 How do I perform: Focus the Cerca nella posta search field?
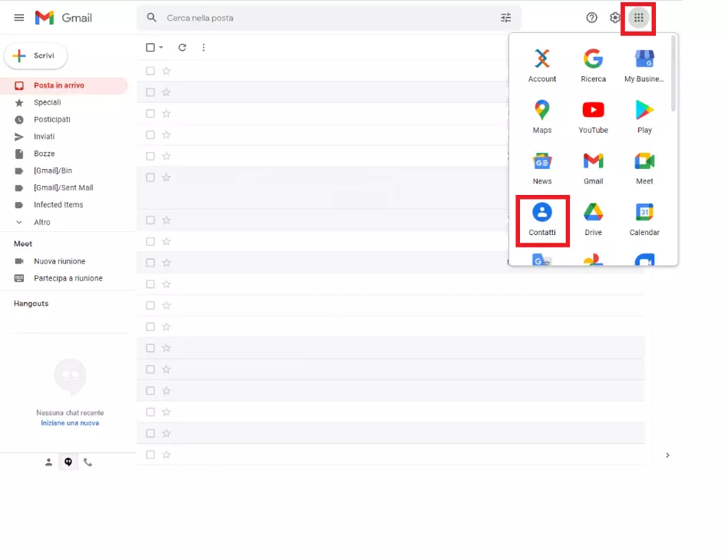[x=329, y=18]
